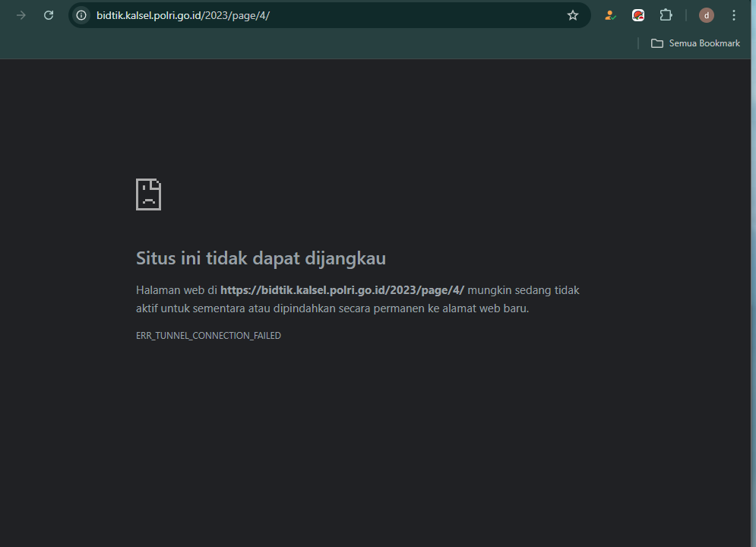Screen dimensions: 756x547
Task: Click the forward navigation arrow
Action: [x=21, y=15]
